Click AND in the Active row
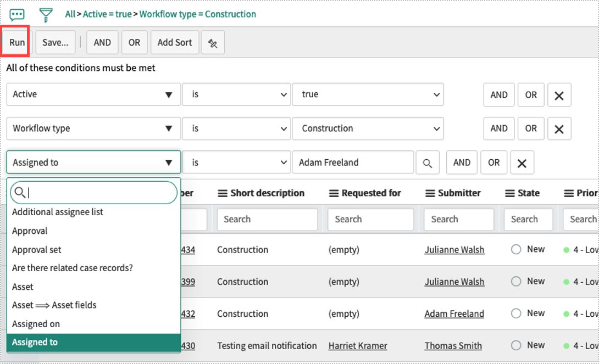Screen dimensions: 599x364 499,95
